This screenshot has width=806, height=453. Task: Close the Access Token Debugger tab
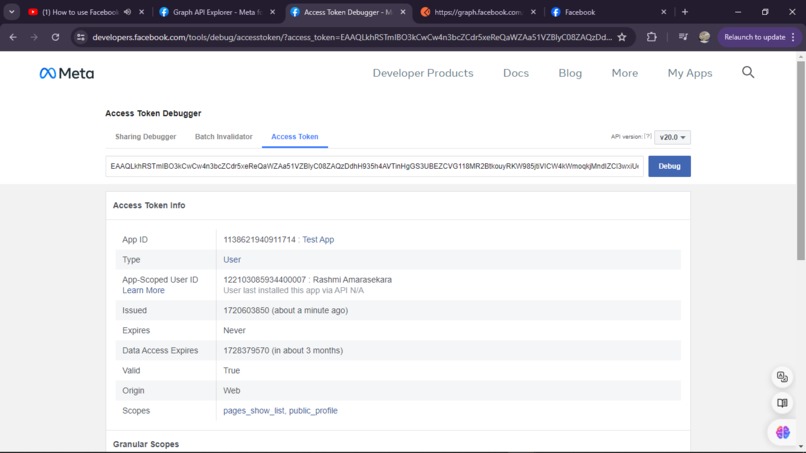click(x=403, y=12)
